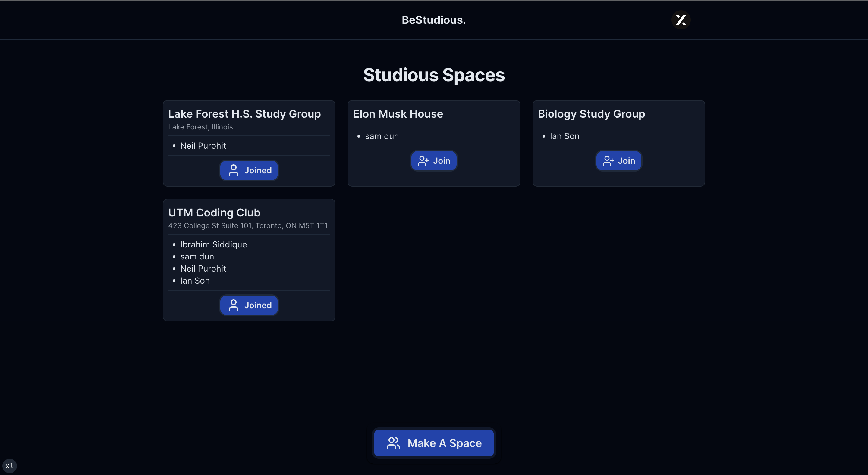Click add-user icon on Elon Musk House
Viewport: 868px width, 475px height.
tap(423, 161)
